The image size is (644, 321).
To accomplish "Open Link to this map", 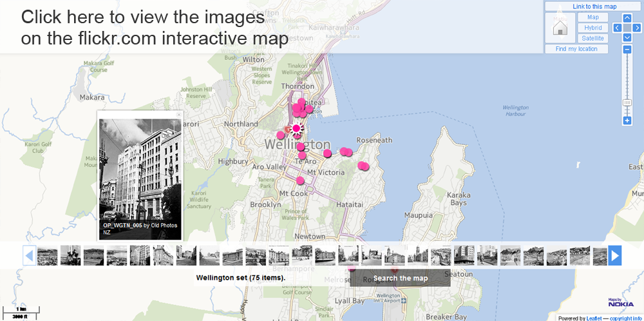I will [594, 6].
